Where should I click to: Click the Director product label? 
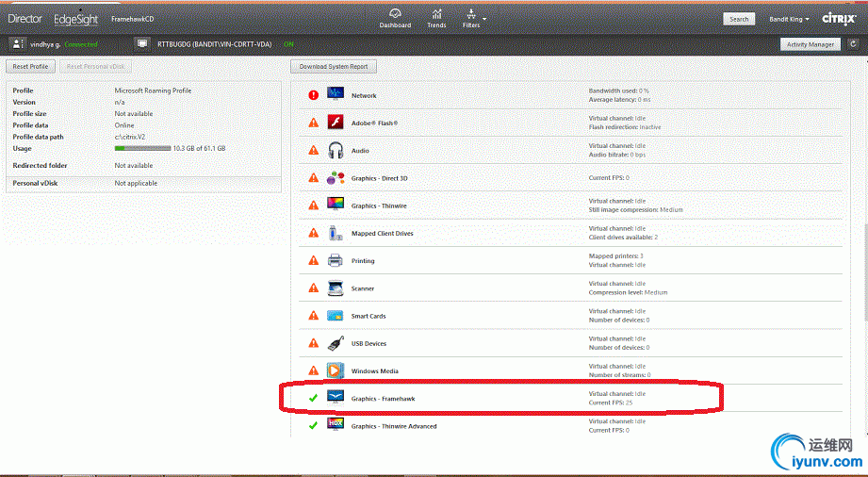coord(25,19)
